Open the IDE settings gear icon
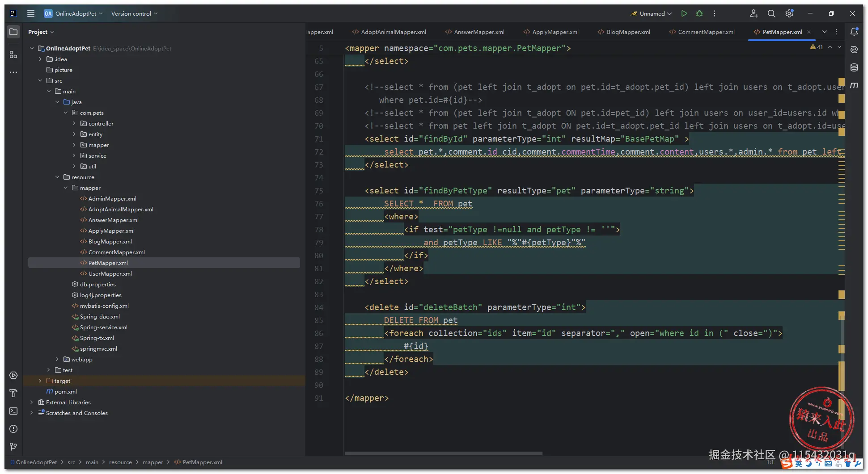Image resolution: width=868 pixels, height=474 pixels. pyautogui.click(x=789, y=14)
